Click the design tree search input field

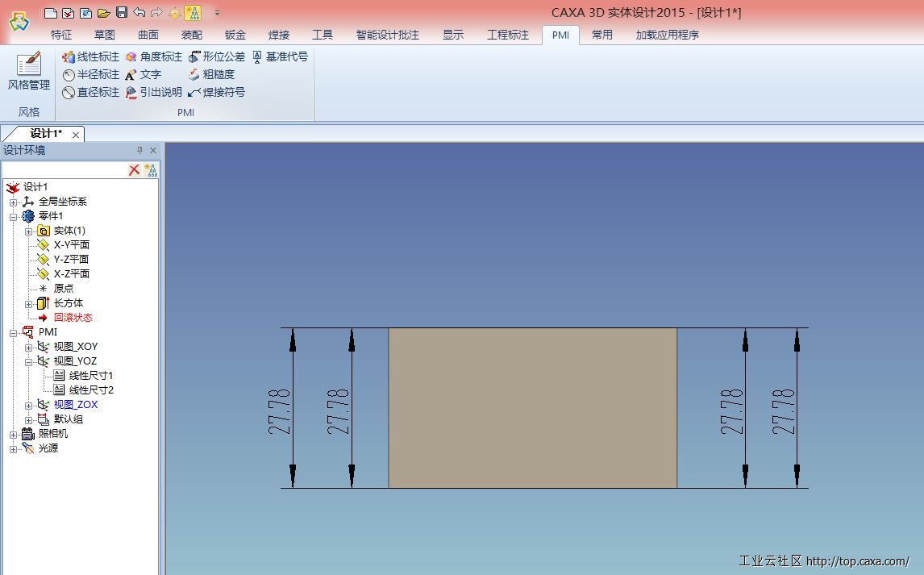pos(65,170)
